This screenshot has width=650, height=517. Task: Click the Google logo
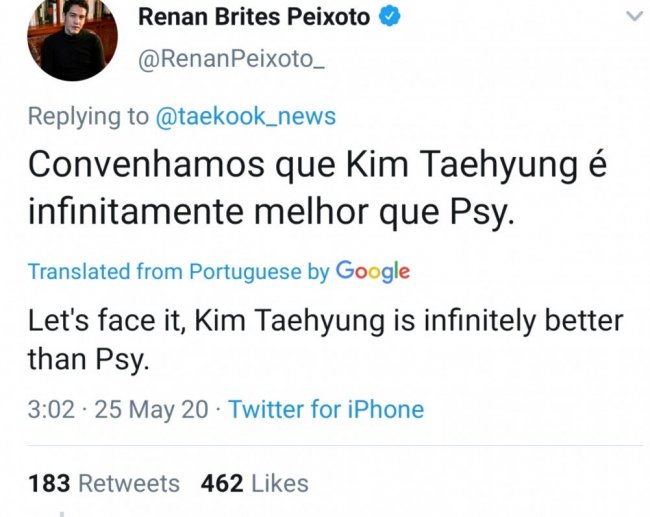click(x=373, y=271)
